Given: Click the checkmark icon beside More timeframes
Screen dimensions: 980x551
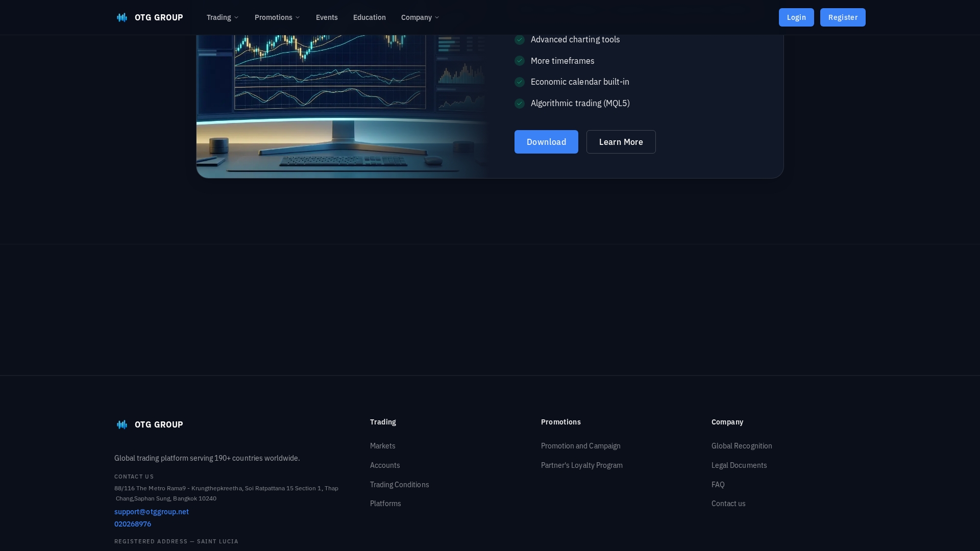Looking at the screenshot, I should click(x=520, y=61).
